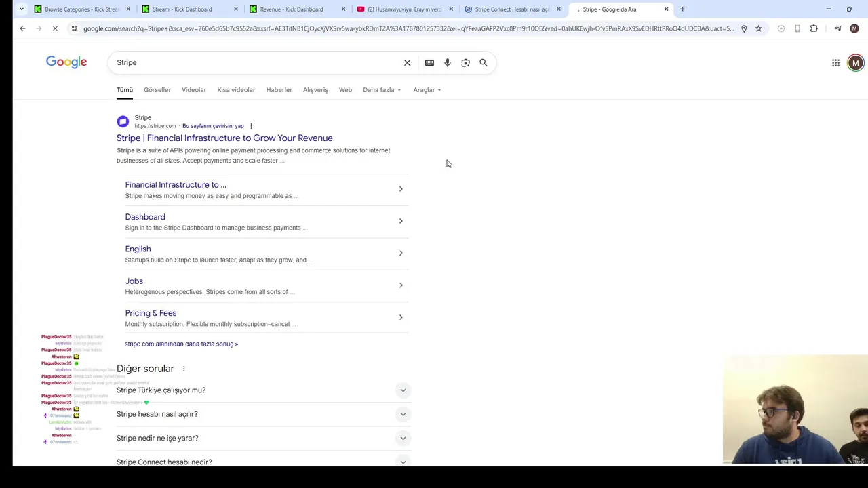Screen dimensions: 868x488
Task: Open the Daha fazla dropdown
Action: 382,90
